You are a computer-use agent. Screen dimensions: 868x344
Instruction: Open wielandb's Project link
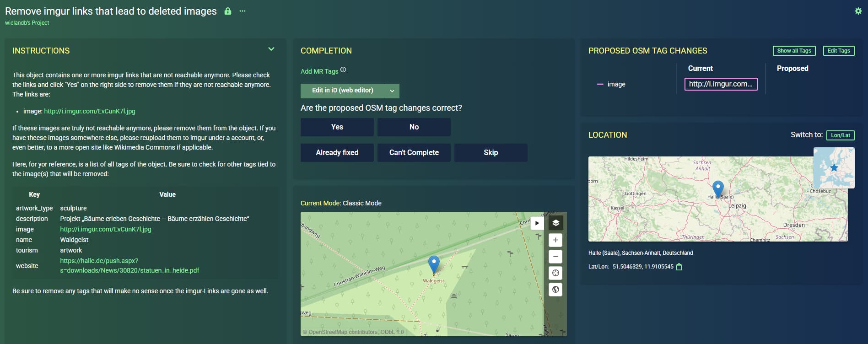27,23
